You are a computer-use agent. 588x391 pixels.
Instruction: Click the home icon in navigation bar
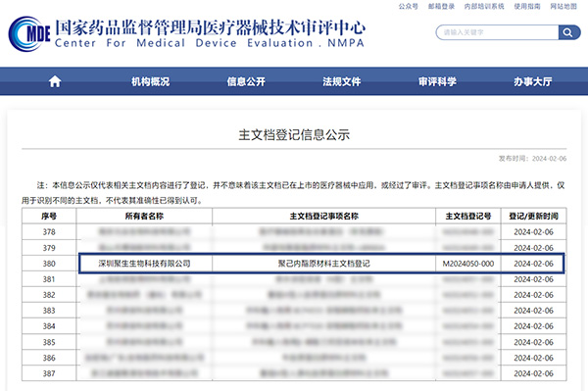click(x=55, y=81)
